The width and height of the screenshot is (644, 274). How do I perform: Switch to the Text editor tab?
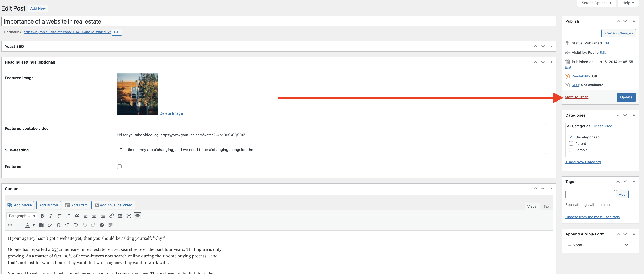coord(547,206)
